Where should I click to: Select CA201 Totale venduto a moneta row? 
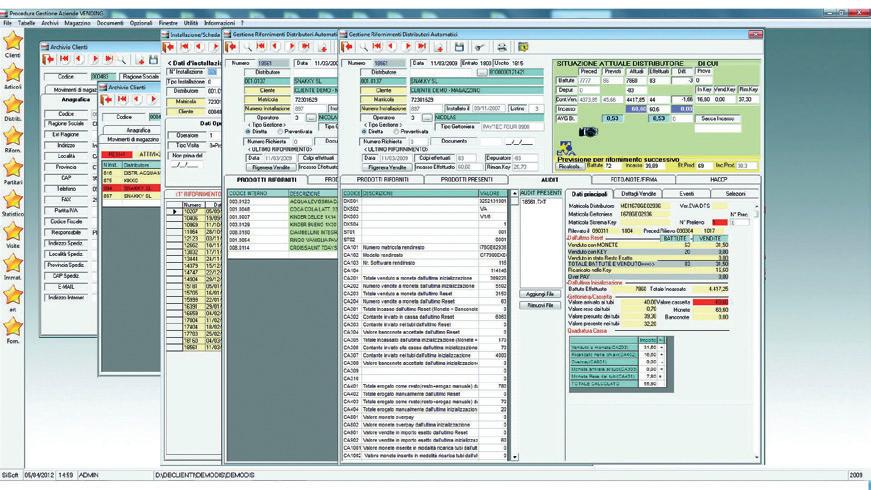[x=425, y=278]
